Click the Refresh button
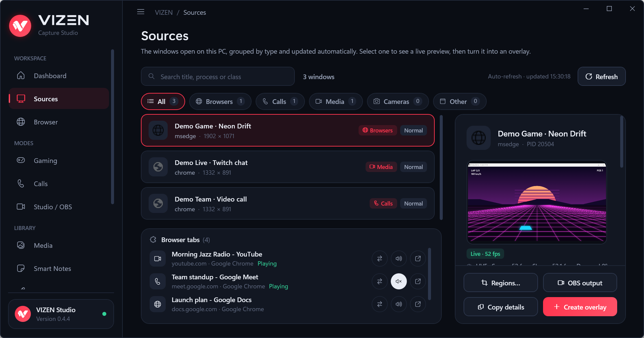Image resolution: width=644 pixels, height=338 pixels. click(601, 76)
